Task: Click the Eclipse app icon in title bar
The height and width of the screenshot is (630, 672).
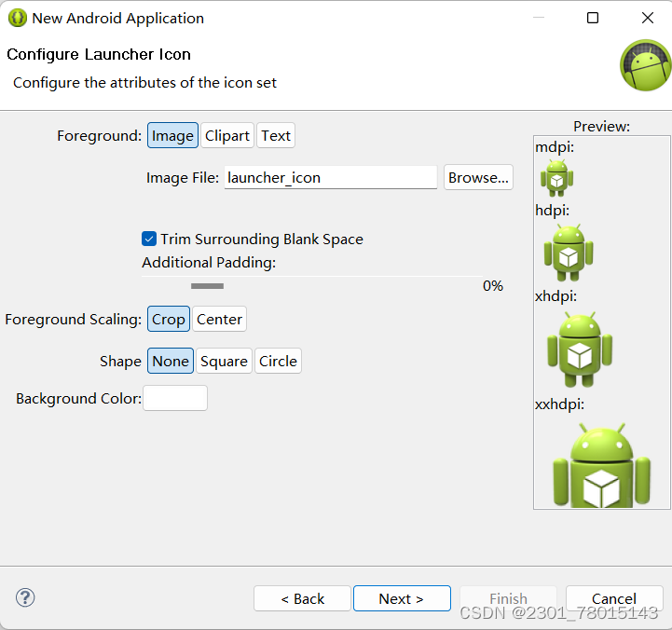Action: click(17, 18)
